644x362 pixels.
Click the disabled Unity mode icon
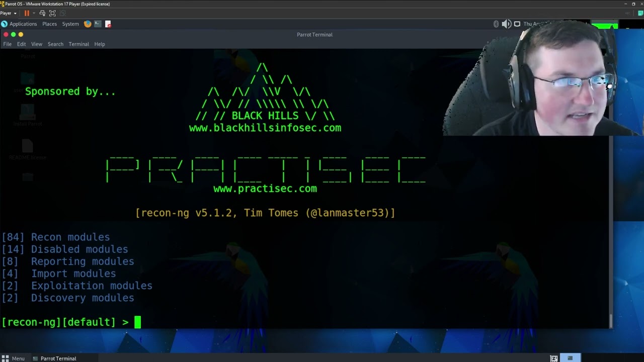point(62,13)
